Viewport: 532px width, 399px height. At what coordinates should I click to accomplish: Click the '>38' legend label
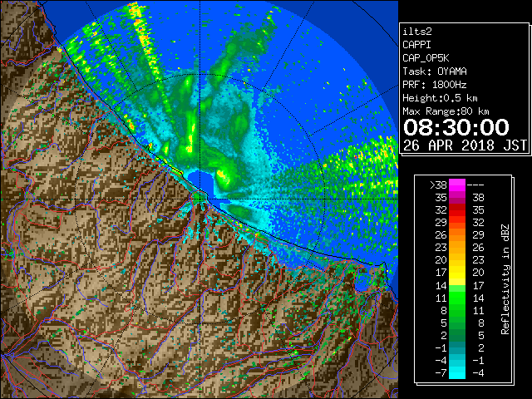(x=438, y=185)
